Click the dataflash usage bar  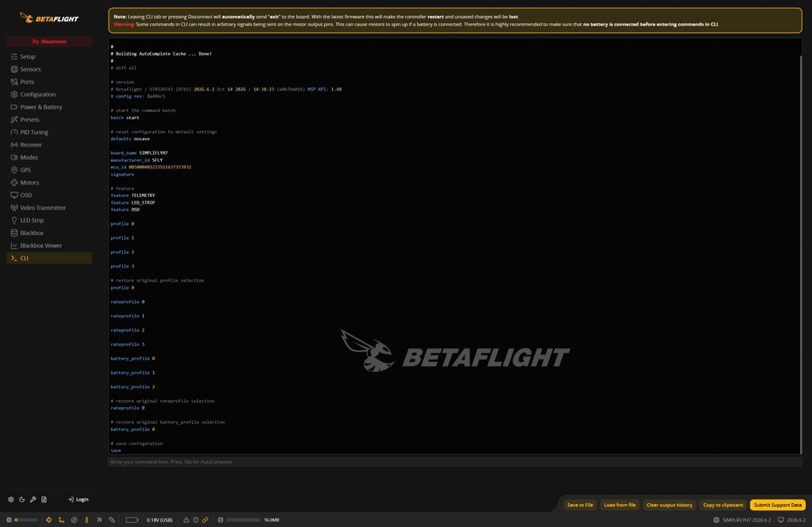[x=243, y=520]
